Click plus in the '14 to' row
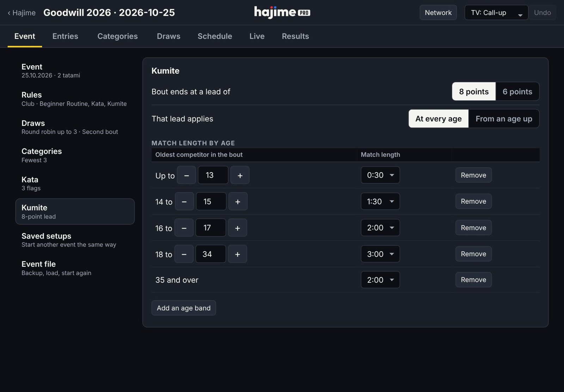This screenshot has width=564, height=392. click(x=238, y=201)
